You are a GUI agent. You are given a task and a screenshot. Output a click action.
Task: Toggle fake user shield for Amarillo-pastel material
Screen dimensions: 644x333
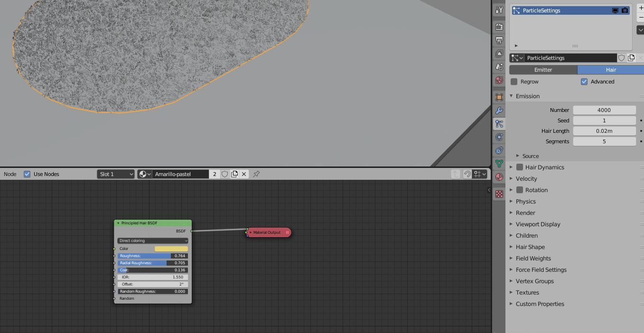point(225,174)
